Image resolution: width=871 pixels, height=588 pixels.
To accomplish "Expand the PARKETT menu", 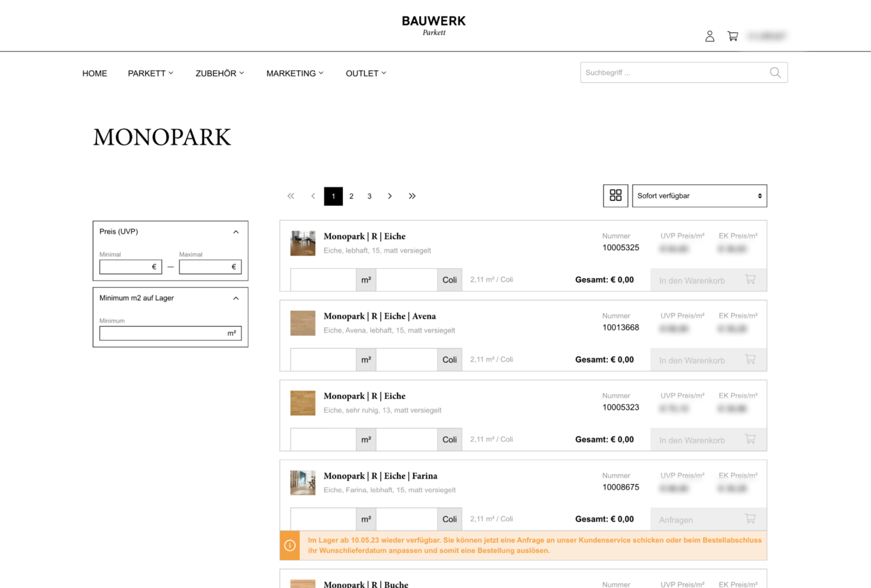I will tap(150, 73).
